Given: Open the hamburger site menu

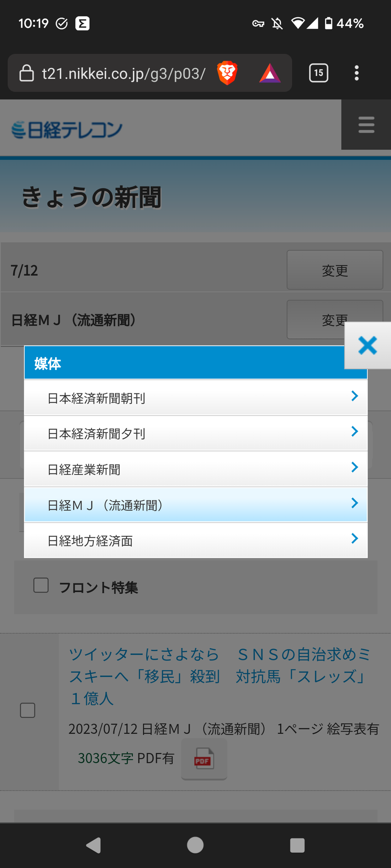Looking at the screenshot, I should pos(366,125).
